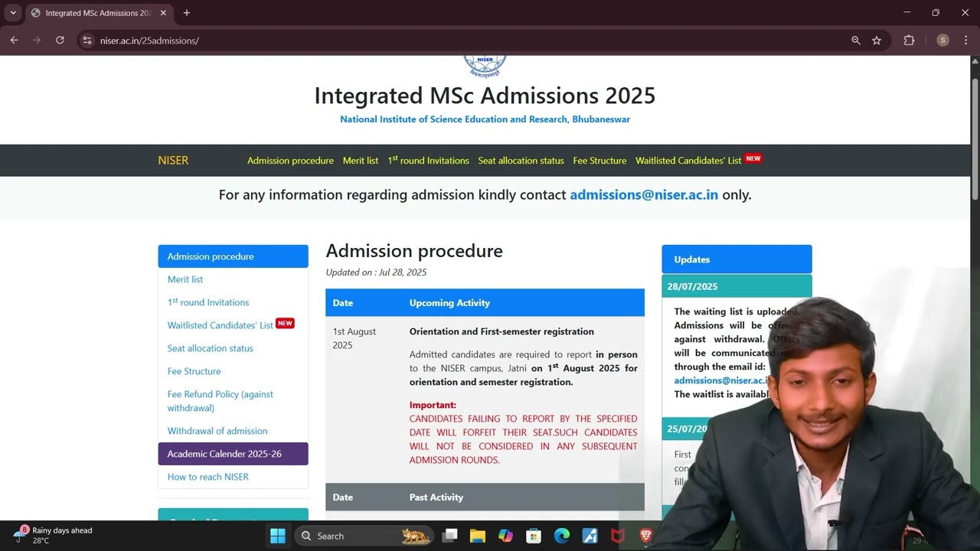This screenshot has height=551, width=980.
Task: Click the Orientation and First-semester registration row title
Action: (501, 331)
